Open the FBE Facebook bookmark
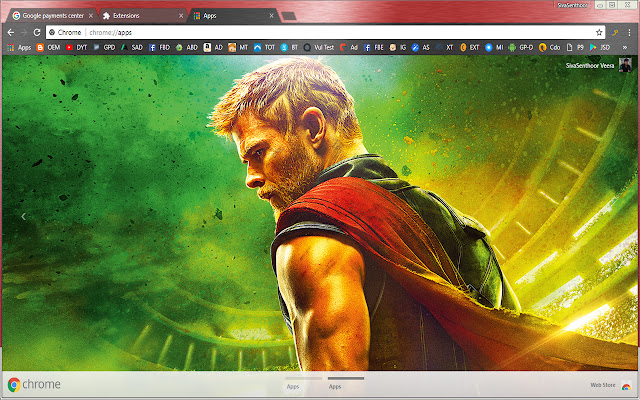640x400 pixels. (373, 47)
